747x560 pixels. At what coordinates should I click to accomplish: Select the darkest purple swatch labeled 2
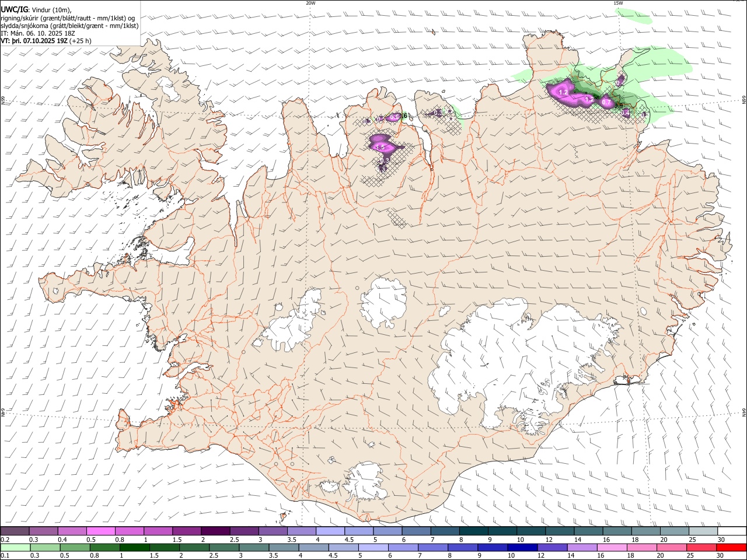(215, 531)
